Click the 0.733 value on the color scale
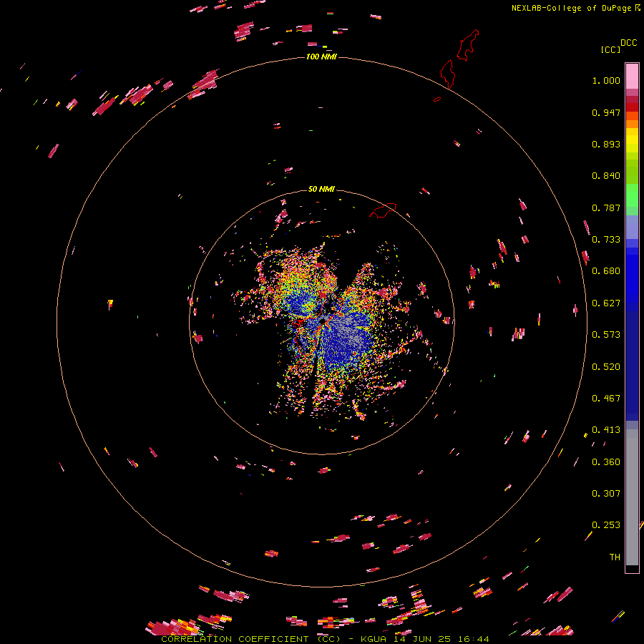644x644 pixels. pyautogui.click(x=606, y=240)
